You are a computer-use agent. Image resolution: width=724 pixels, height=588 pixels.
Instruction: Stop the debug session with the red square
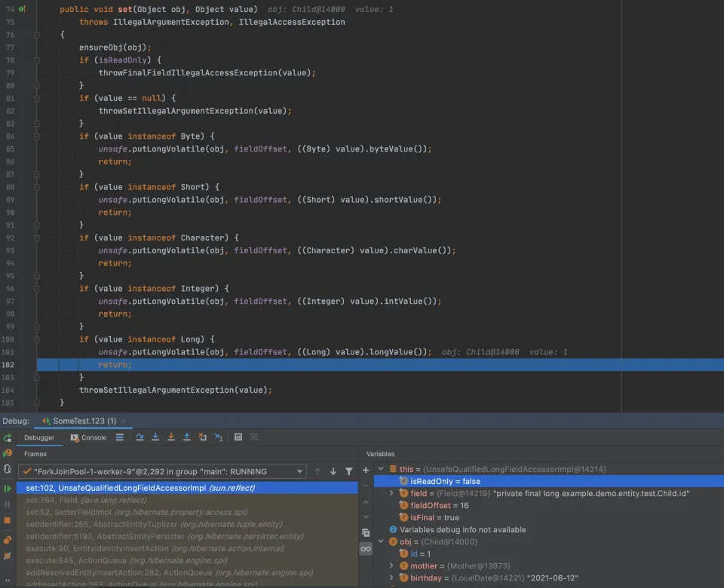coord(8,521)
